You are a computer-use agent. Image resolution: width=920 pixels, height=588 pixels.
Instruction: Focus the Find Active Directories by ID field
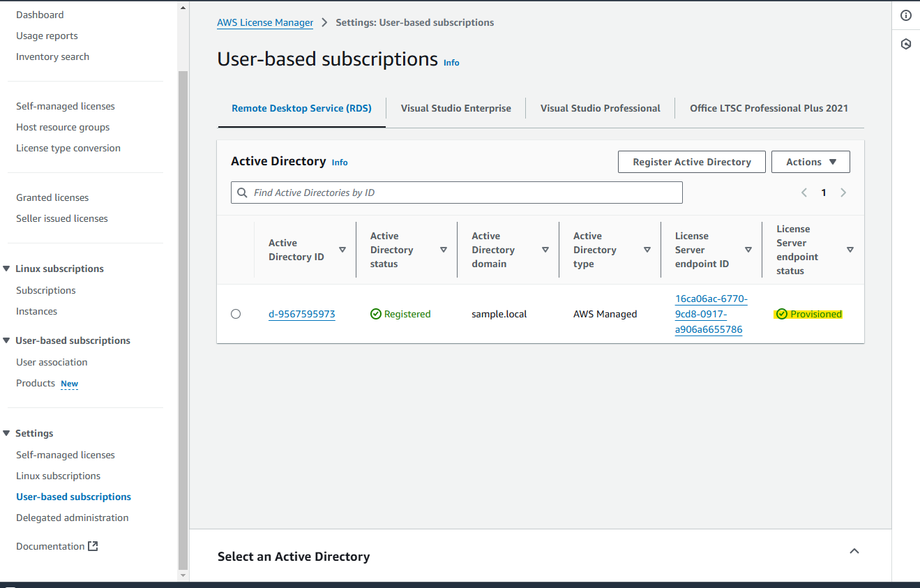click(457, 193)
